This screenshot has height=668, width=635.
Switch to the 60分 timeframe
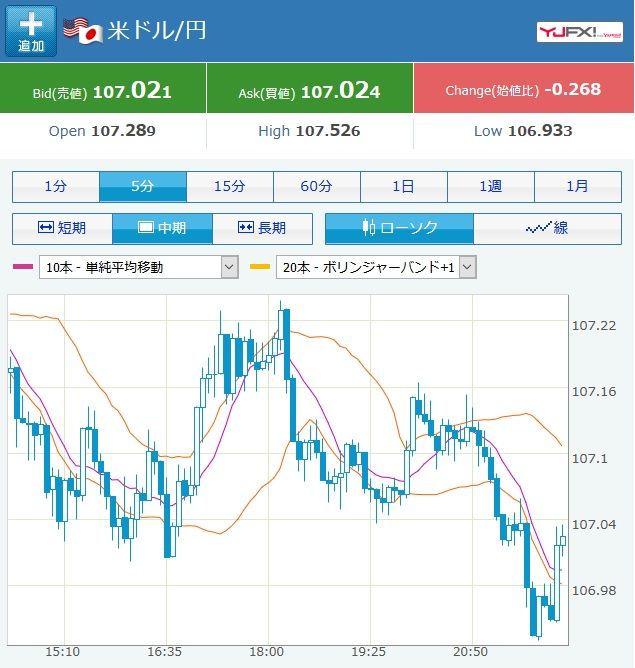(316, 187)
